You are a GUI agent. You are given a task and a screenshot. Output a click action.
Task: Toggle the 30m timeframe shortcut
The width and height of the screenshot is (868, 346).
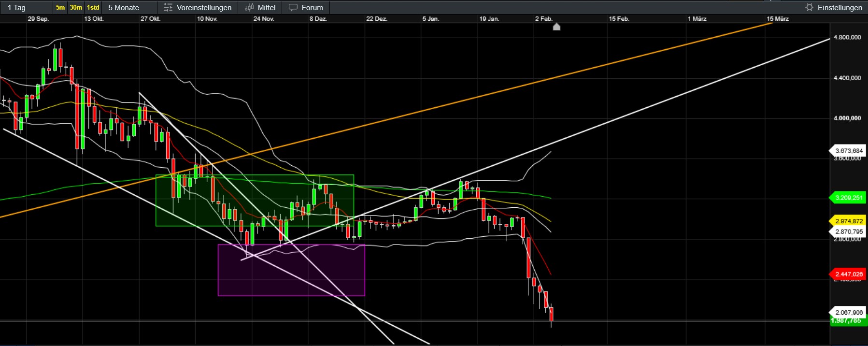click(x=76, y=7)
